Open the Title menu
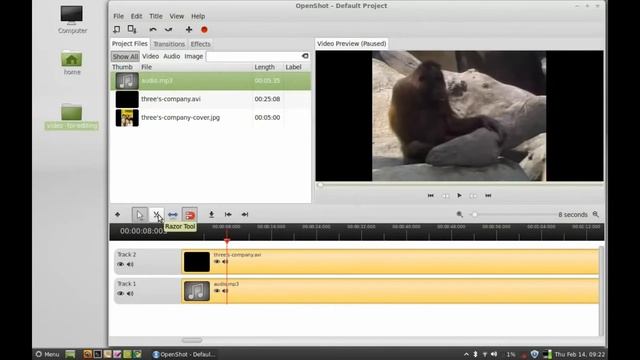Screen dimensions: 640x360 tap(156, 16)
